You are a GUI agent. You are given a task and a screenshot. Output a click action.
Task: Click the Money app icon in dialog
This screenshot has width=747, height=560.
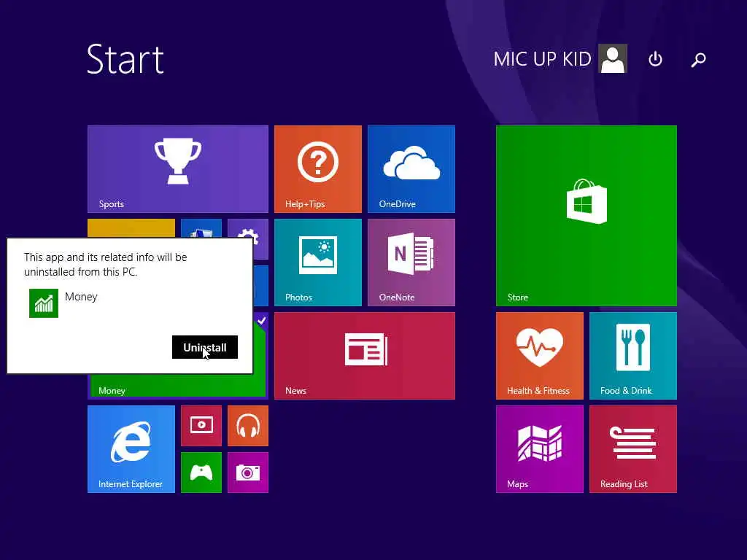click(44, 303)
